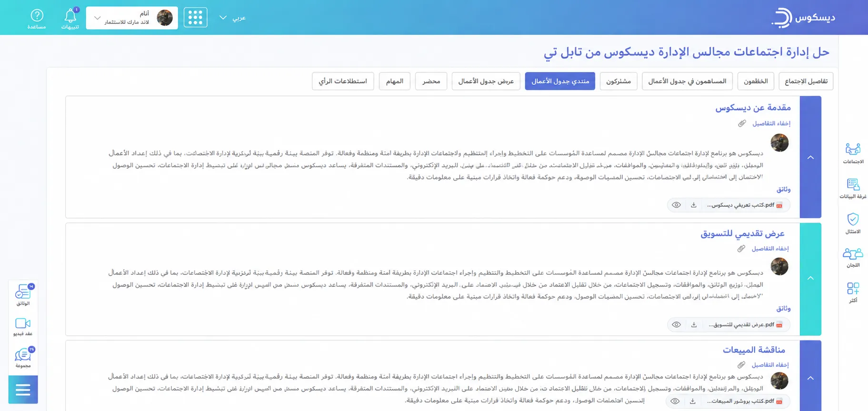Open الاجتماعات in the right sidebar

pos(853,153)
